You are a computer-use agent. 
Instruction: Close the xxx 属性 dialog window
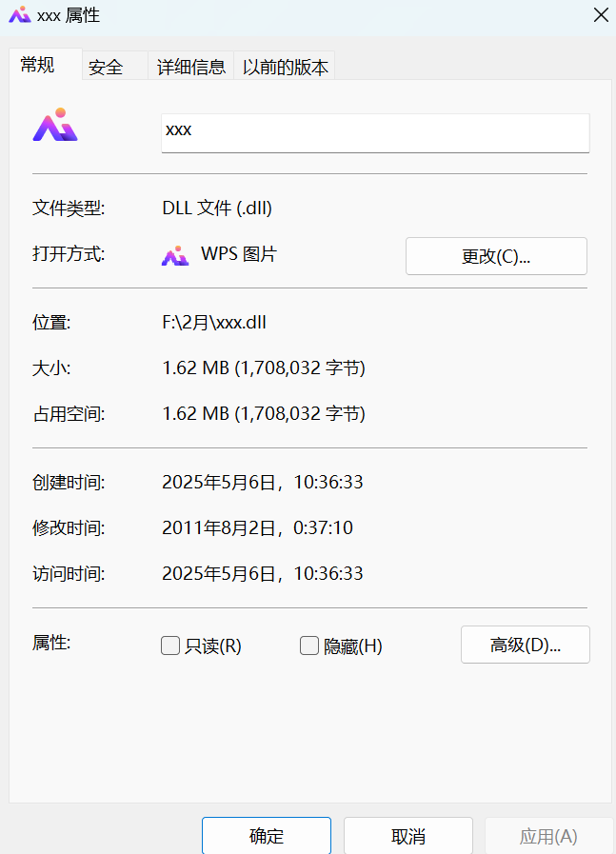[601, 14]
